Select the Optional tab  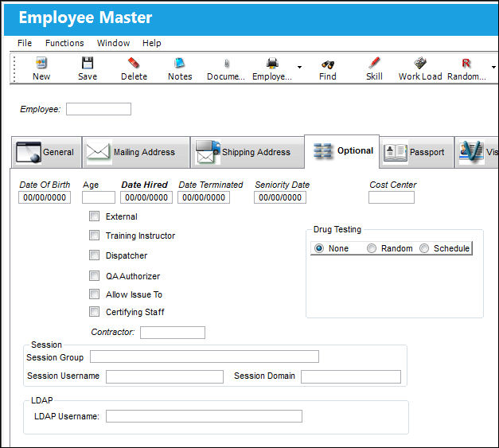coord(341,151)
